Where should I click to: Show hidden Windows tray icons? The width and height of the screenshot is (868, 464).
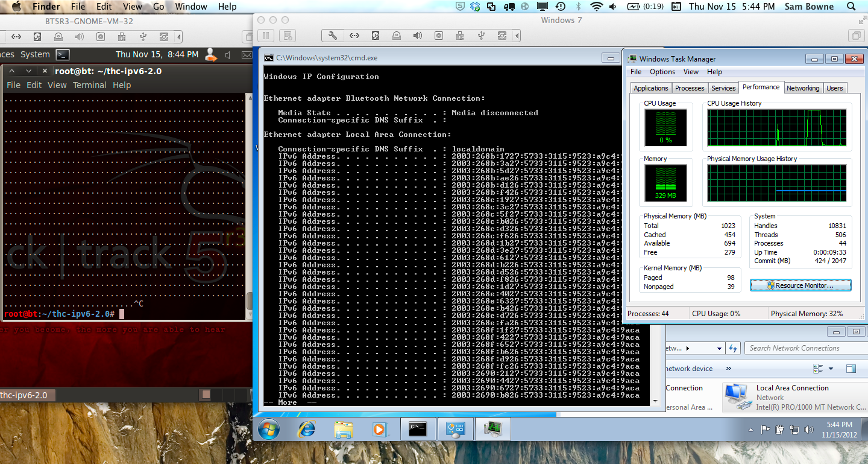click(750, 430)
